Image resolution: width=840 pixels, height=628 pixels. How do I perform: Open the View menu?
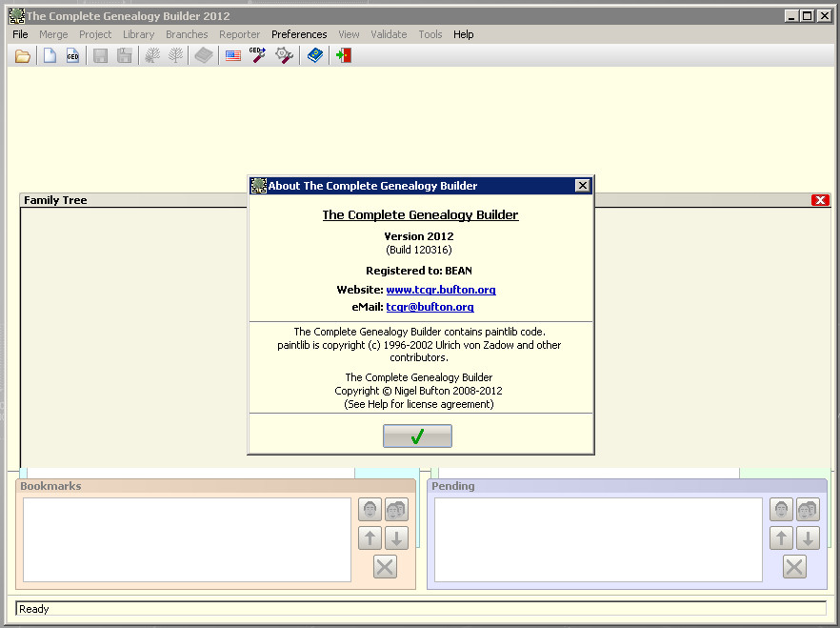tap(349, 34)
